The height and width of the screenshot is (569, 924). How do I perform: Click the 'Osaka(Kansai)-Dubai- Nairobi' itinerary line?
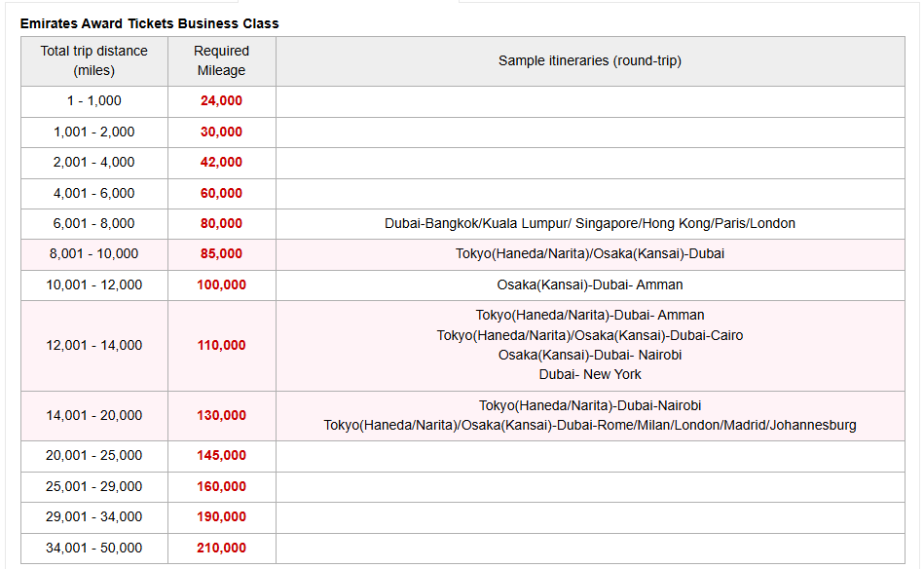click(x=590, y=355)
